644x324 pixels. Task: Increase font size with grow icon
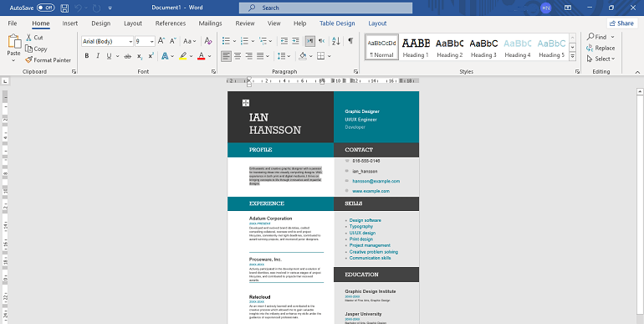tap(161, 41)
